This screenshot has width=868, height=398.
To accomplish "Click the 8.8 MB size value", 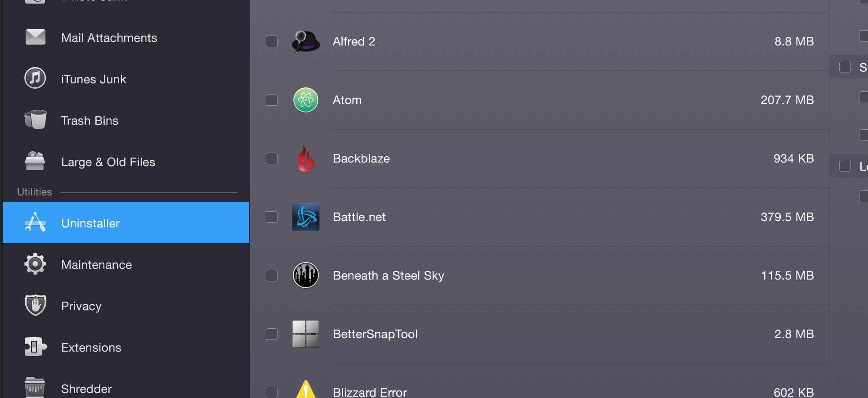I will [794, 41].
